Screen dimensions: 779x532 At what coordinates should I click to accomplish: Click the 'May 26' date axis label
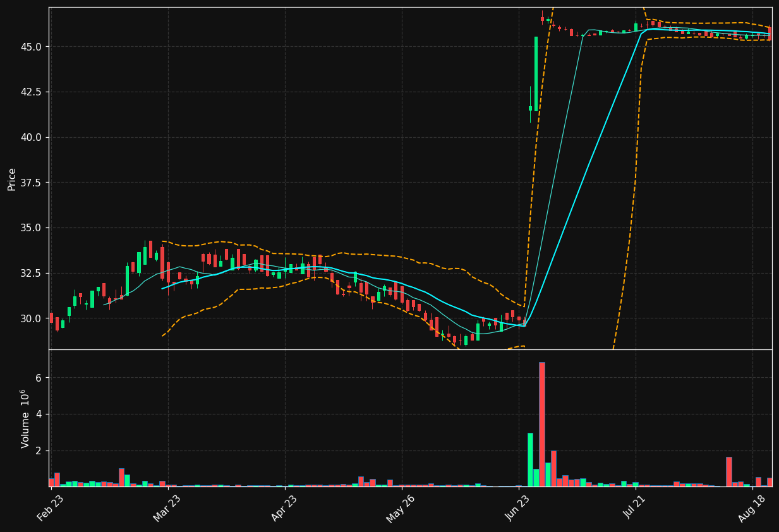pyautogui.click(x=401, y=507)
